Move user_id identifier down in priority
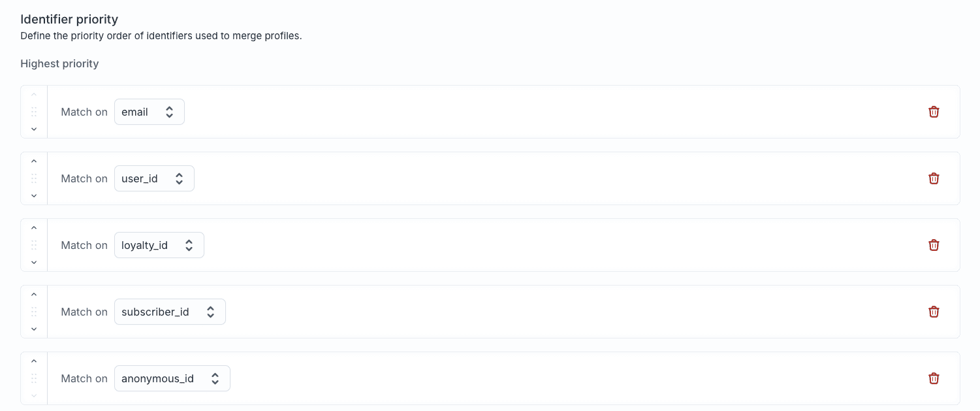980x411 pixels. point(34,195)
